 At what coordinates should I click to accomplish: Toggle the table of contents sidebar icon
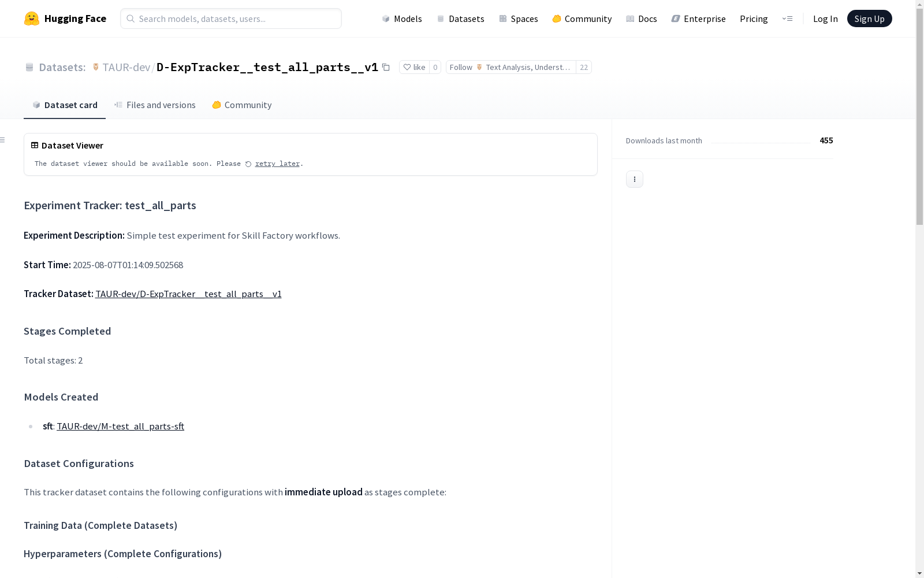point(3,140)
